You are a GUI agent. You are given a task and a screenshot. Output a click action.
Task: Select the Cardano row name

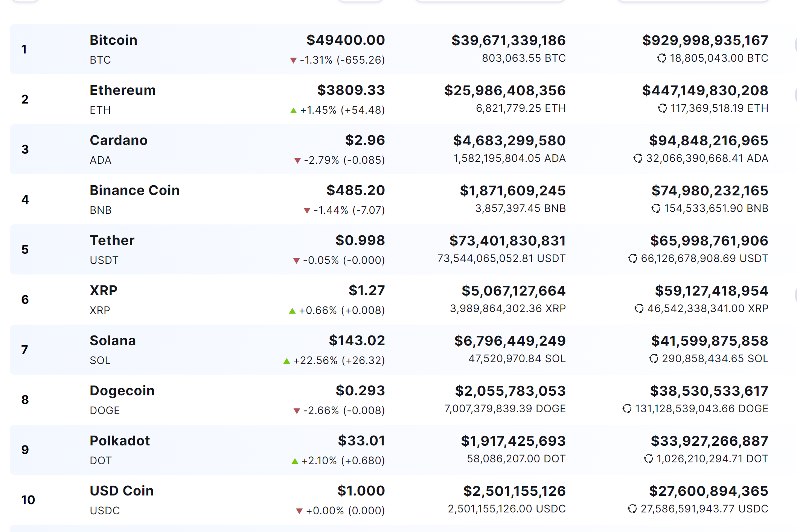click(x=119, y=140)
